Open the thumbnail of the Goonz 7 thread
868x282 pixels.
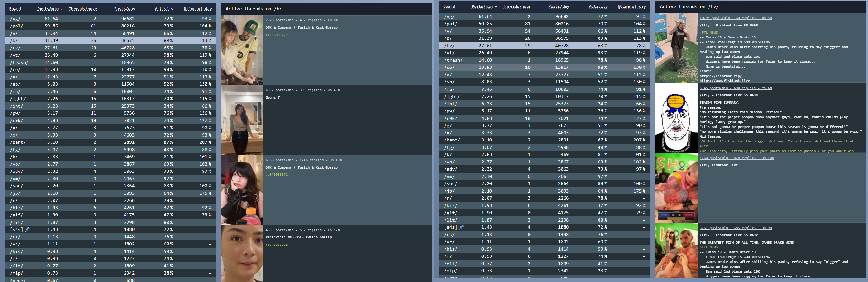pos(242,120)
